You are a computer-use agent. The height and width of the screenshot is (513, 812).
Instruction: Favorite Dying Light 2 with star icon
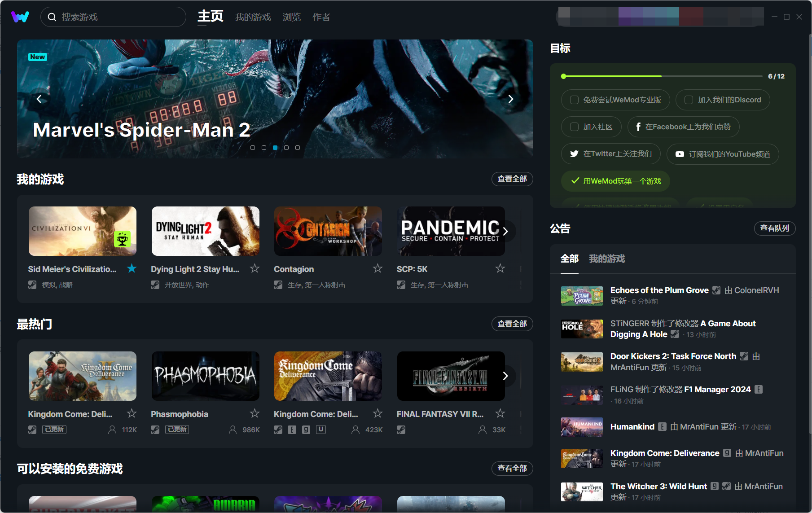tap(255, 268)
